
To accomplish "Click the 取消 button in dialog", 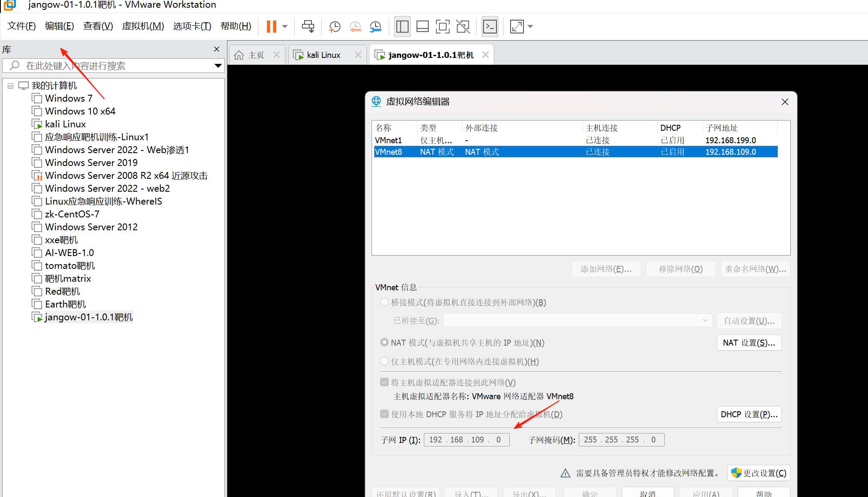I will [x=648, y=493].
